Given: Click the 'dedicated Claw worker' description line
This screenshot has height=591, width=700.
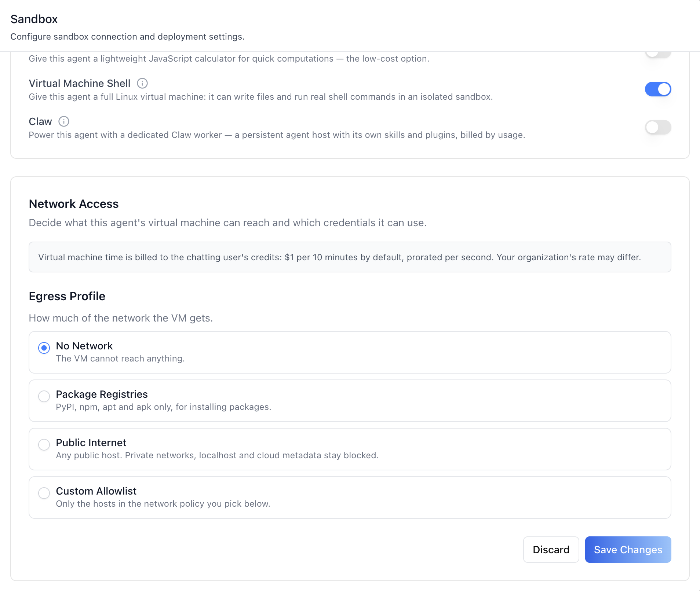Looking at the screenshot, I should coord(277,135).
